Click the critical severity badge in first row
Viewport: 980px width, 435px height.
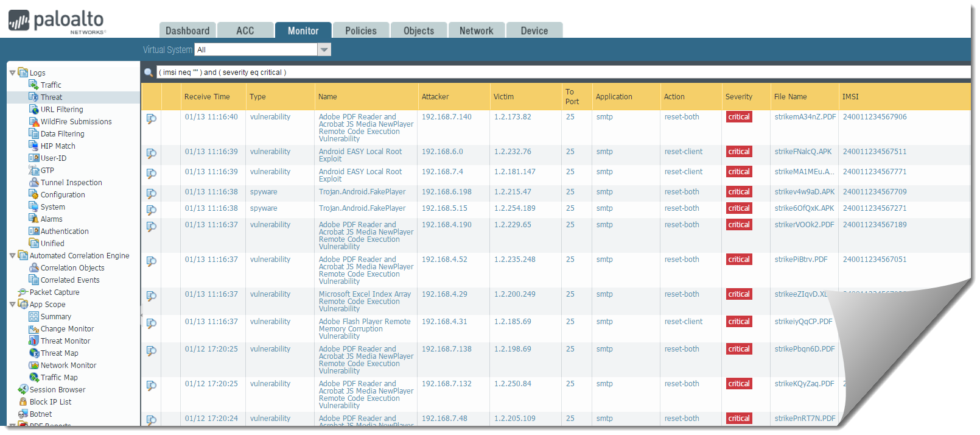(x=738, y=117)
